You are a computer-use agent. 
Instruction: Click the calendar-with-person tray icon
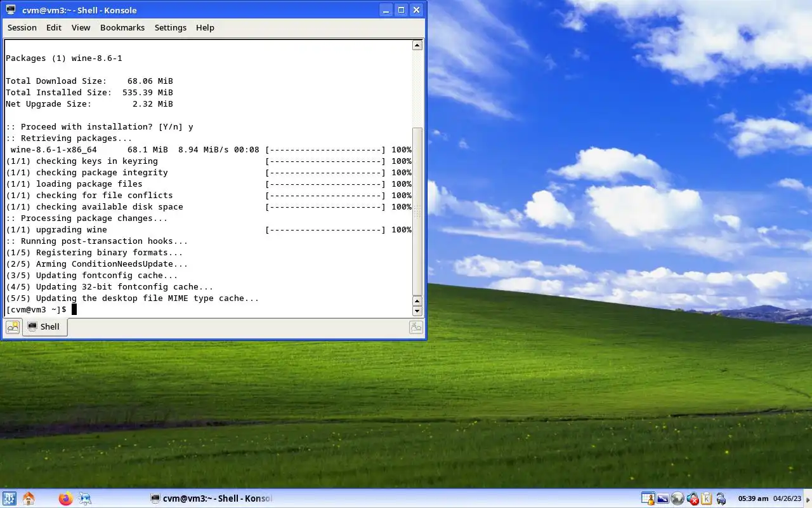pyautogui.click(x=648, y=498)
